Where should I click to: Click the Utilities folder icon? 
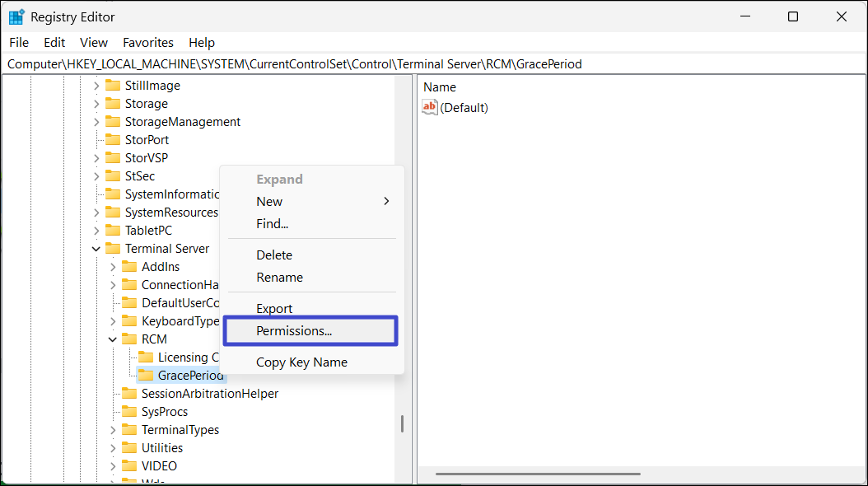point(129,448)
